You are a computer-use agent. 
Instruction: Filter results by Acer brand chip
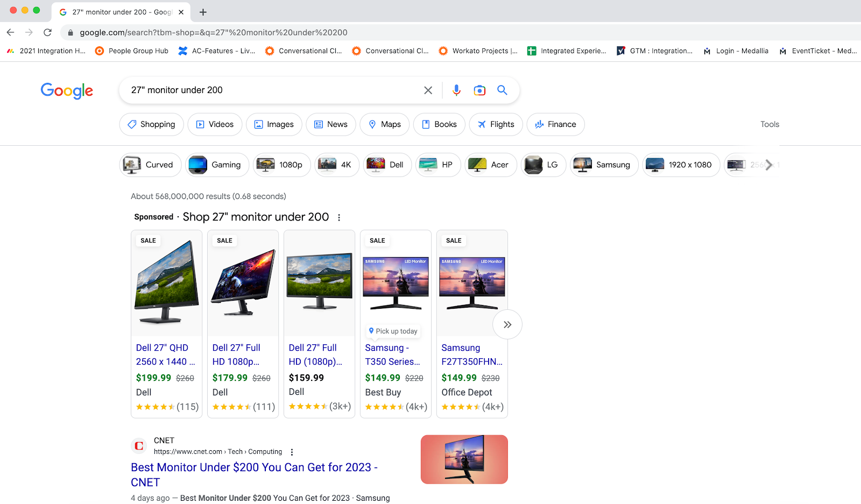tap(490, 165)
